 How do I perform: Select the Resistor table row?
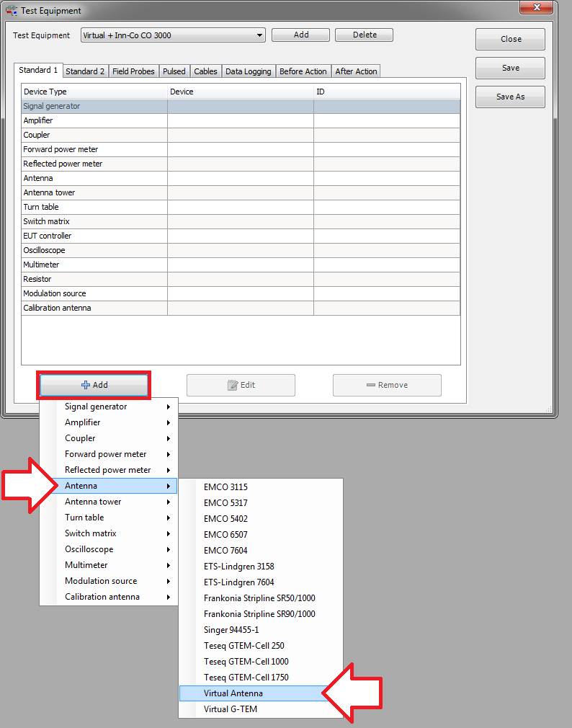tap(241, 279)
